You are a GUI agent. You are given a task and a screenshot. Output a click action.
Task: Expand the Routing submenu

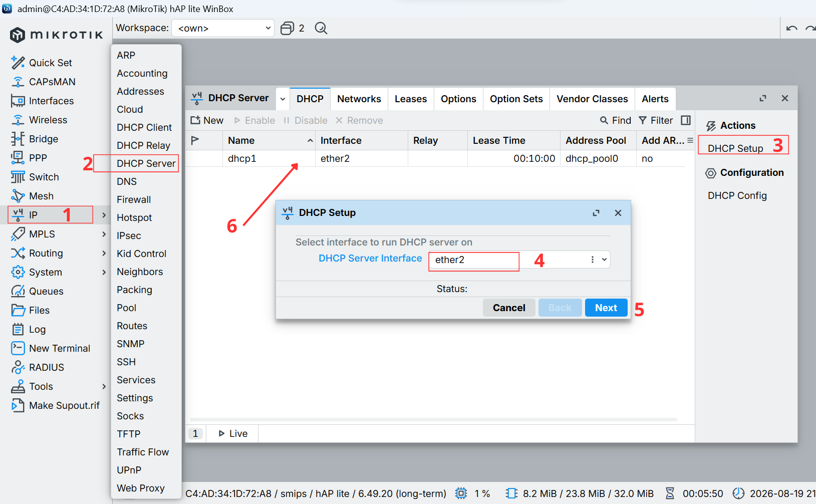104,253
